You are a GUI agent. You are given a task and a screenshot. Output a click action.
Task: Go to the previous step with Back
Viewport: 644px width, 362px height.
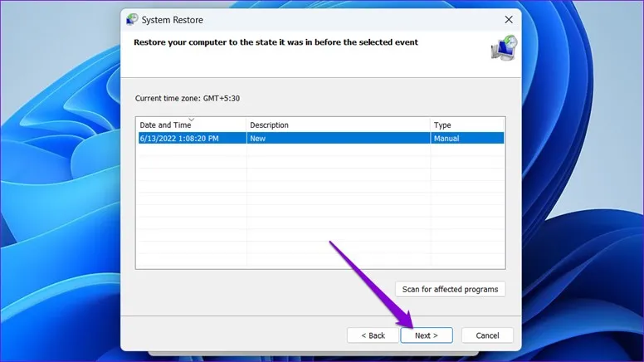373,335
